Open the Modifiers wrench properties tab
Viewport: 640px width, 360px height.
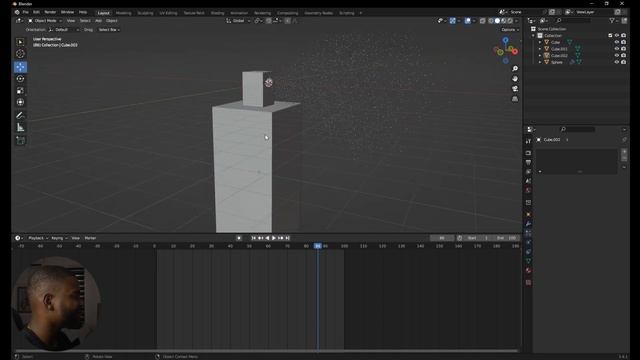(529, 224)
